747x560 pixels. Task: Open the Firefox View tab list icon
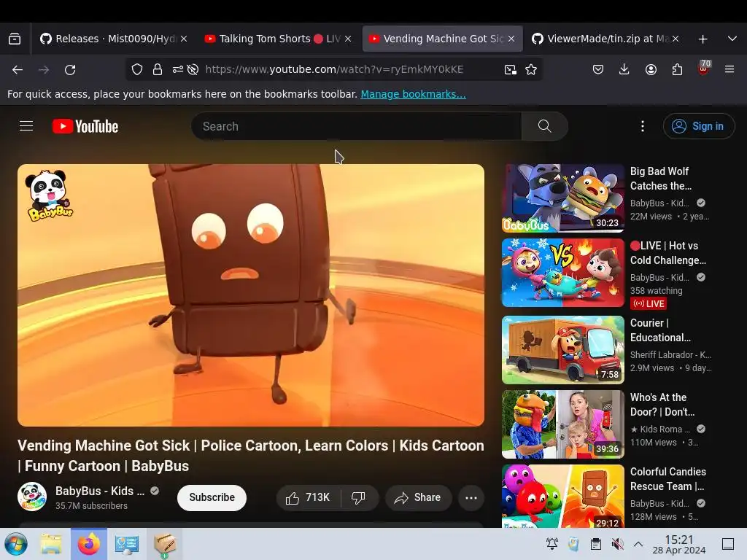(x=15, y=39)
